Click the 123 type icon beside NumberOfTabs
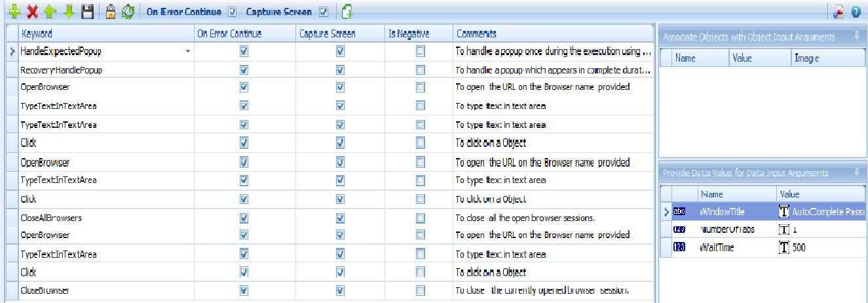868x303 pixels. (x=680, y=230)
